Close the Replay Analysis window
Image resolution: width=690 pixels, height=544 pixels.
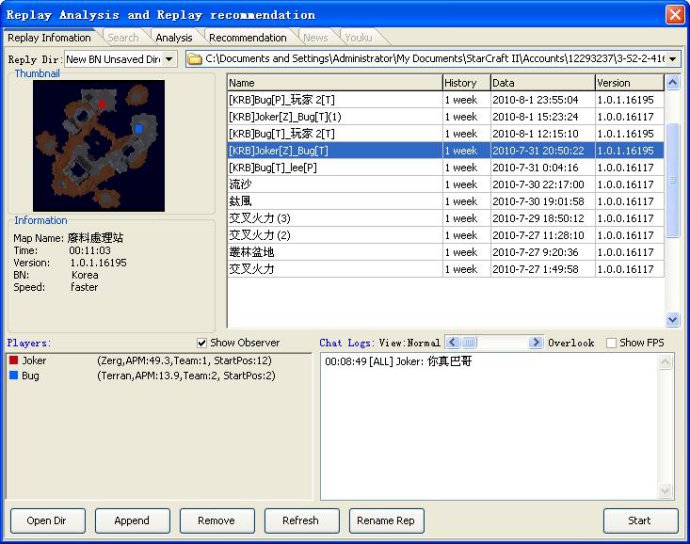tap(674, 14)
